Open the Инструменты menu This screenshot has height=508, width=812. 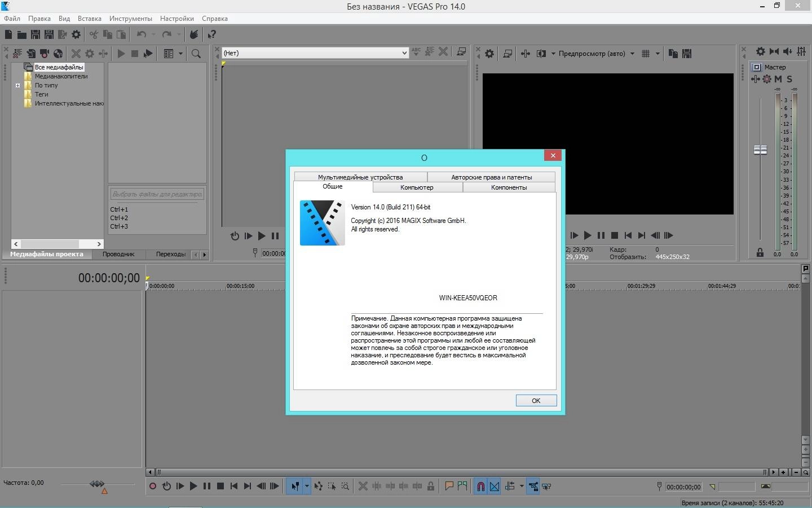131,19
